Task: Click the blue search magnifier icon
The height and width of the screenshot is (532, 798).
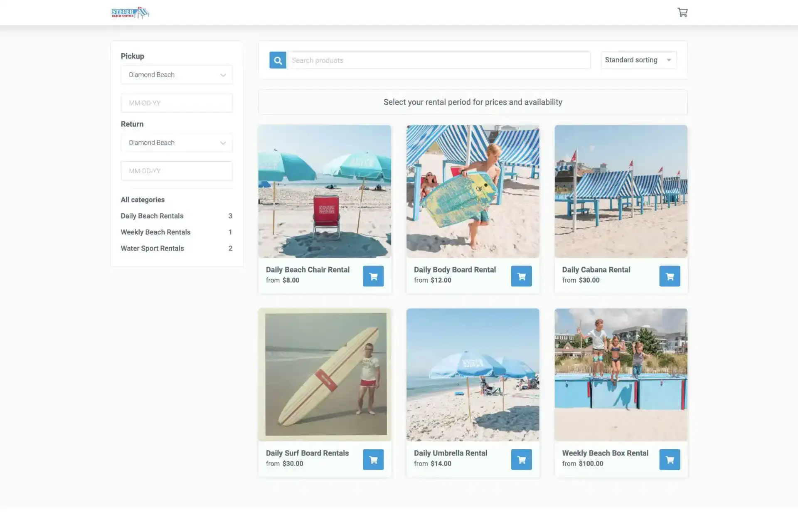Action: 278,60
